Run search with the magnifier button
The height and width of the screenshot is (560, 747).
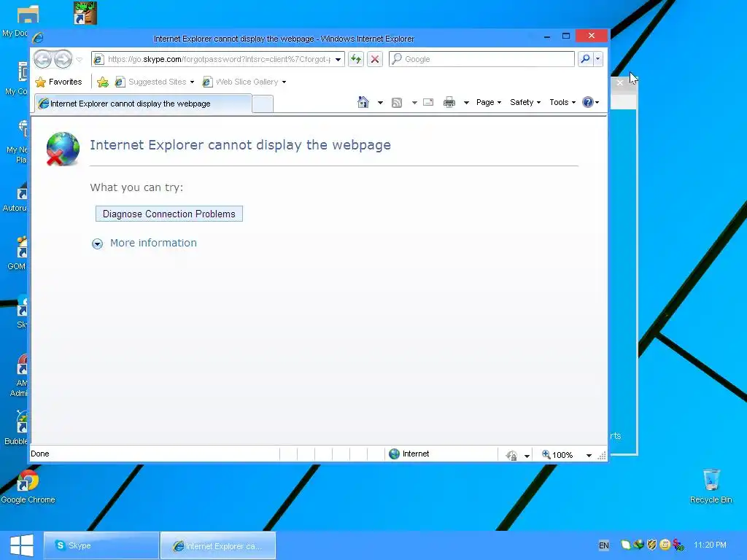click(x=586, y=59)
